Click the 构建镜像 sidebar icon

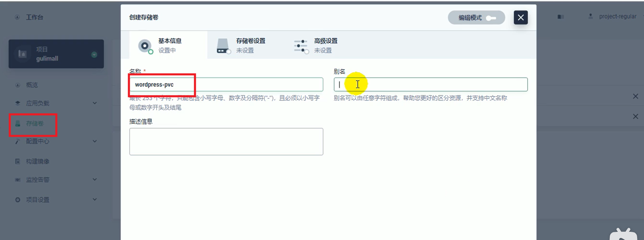pyautogui.click(x=18, y=161)
